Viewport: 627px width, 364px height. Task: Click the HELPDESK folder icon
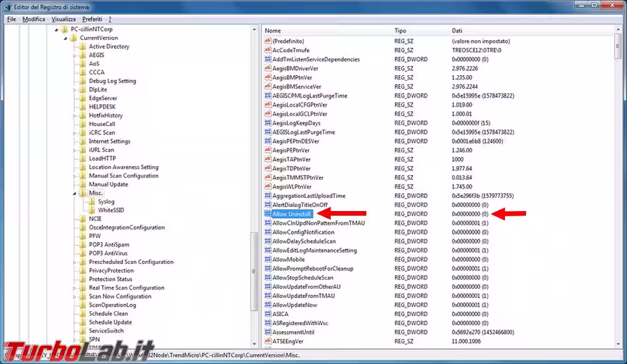click(x=82, y=107)
